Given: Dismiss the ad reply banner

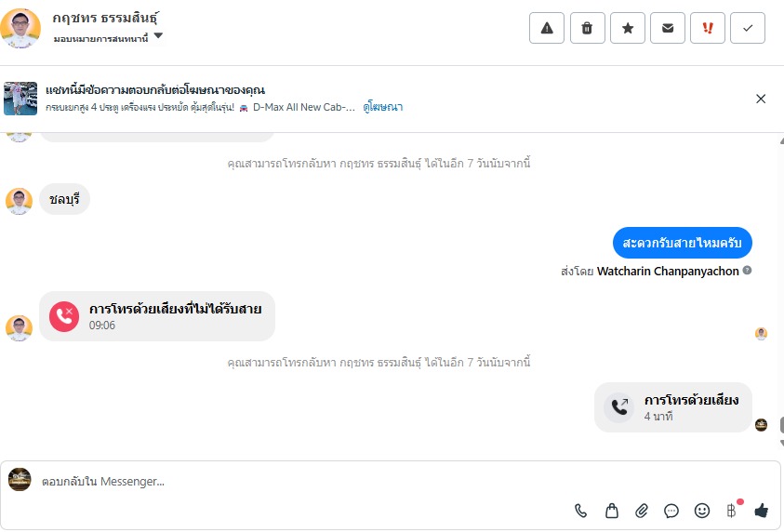Looking at the screenshot, I should [x=761, y=99].
